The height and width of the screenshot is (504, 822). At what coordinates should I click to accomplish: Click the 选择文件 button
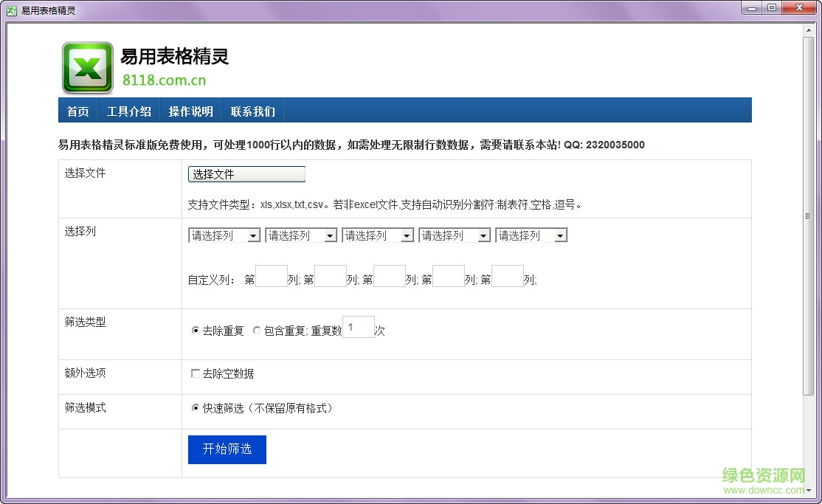click(246, 174)
